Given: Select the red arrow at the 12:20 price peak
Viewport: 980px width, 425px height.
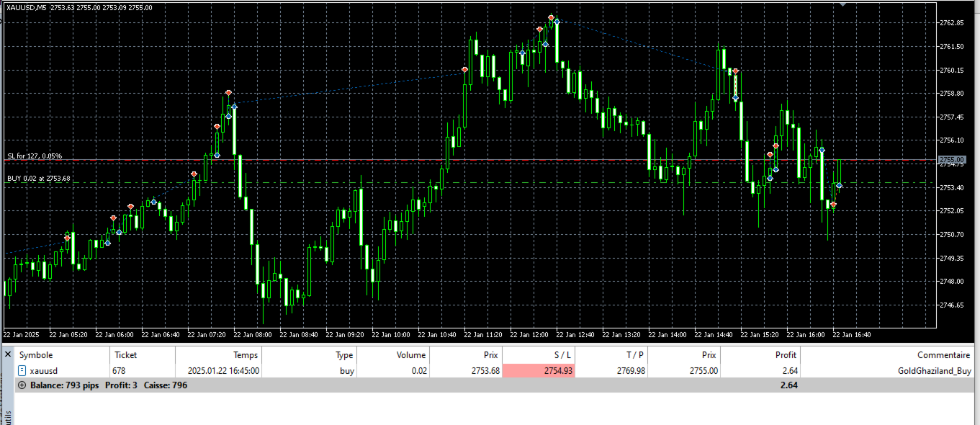Looking at the screenshot, I should (551, 17).
